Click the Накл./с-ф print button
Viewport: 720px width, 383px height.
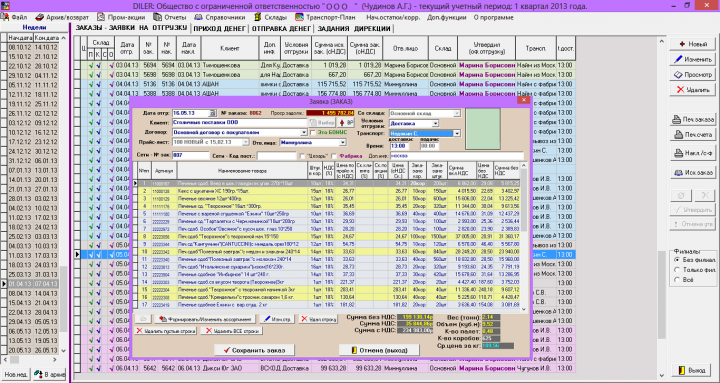[692, 153]
